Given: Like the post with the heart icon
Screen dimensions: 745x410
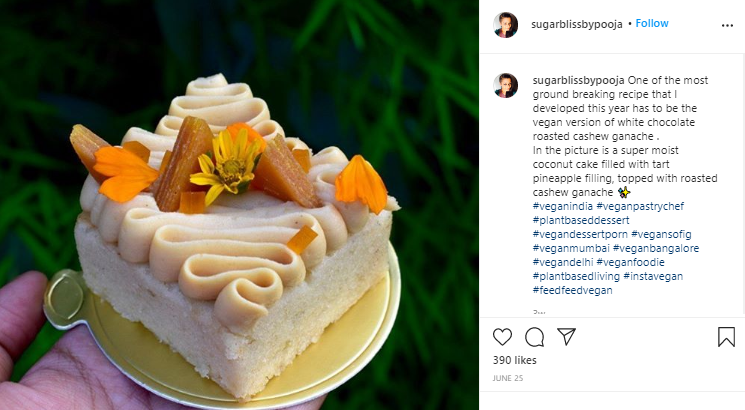Looking at the screenshot, I should click(x=504, y=337).
